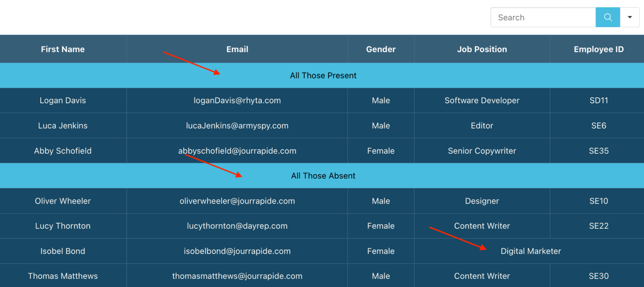
Task: Select Abby Schofield's name cell
Action: point(62,150)
